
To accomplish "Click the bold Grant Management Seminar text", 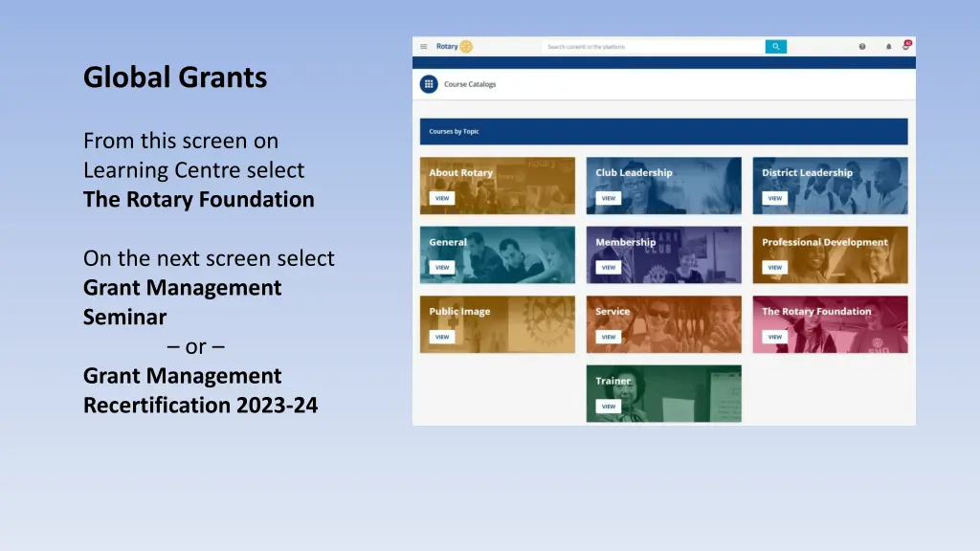I will [x=183, y=301].
